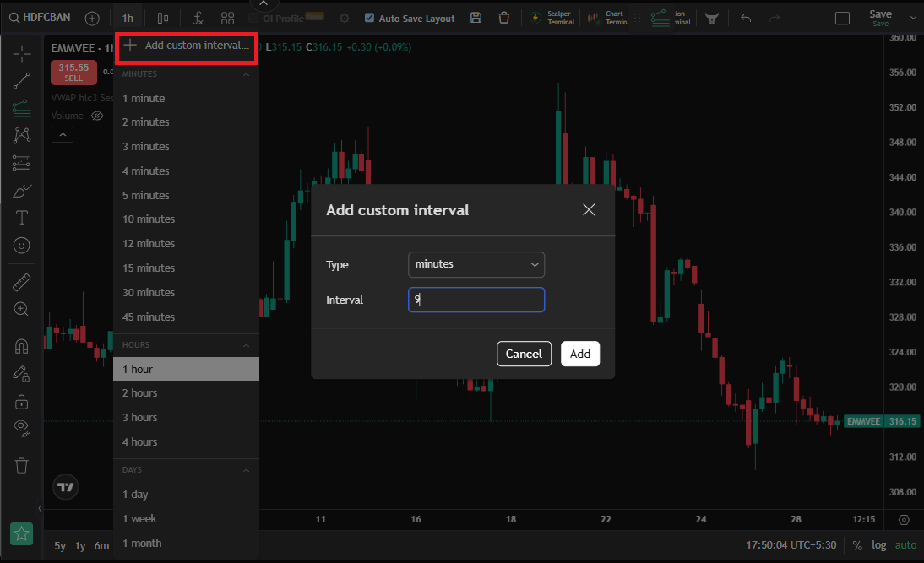
Task: Select the 1 hour interval
Action: click(186, 369)
